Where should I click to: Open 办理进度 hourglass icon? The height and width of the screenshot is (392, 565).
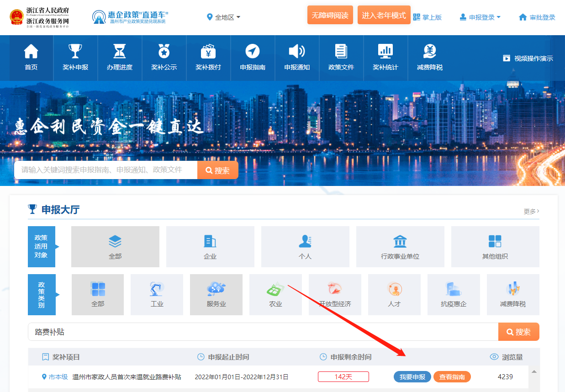click(120, 51)
